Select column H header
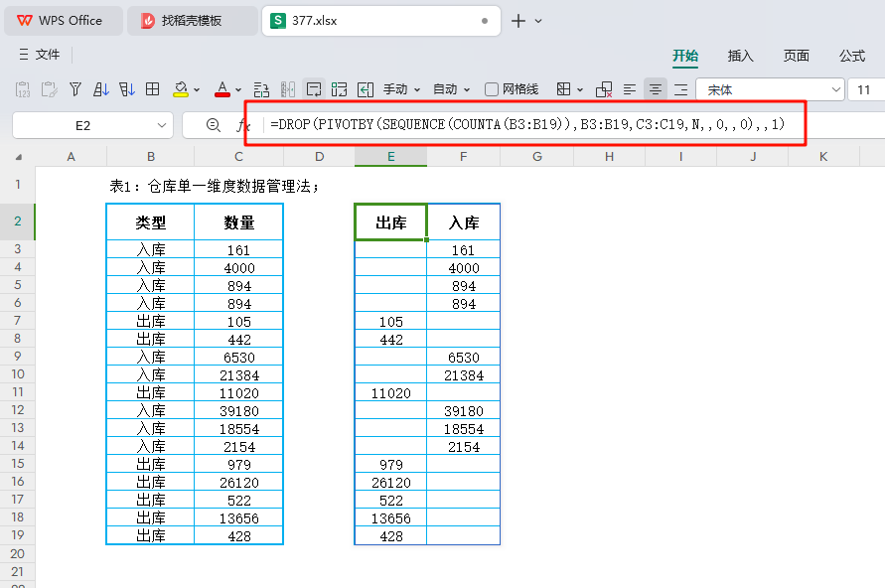Screen dimensions: 885x588 click(609, 156)
